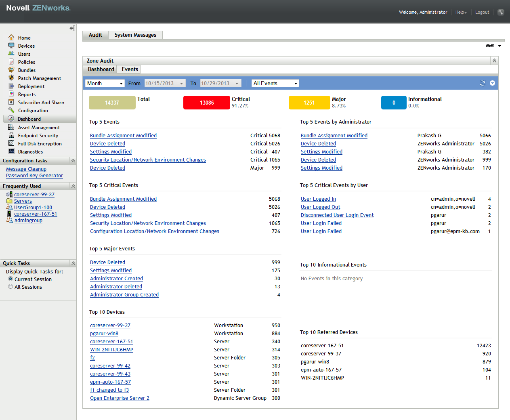Refresh the Zone Audit dashboard
The height and width of the screenshot is (420, 510).
pos(482,83)
